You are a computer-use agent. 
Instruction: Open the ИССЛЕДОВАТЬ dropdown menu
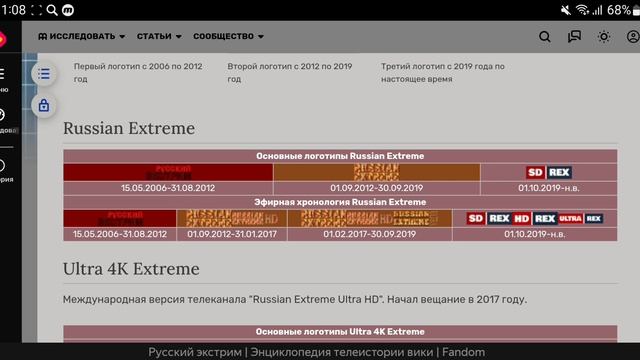pyautogui.click(x=82, y=36)
